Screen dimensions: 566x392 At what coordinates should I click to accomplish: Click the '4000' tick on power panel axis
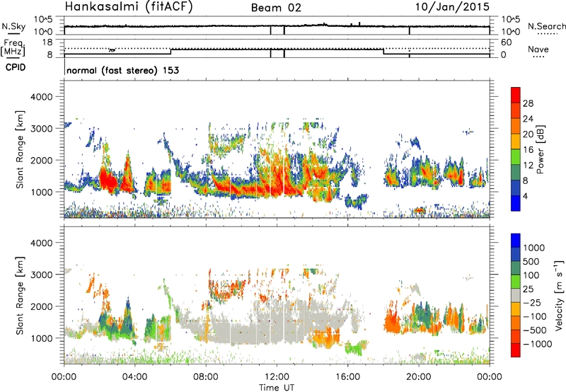41,97
